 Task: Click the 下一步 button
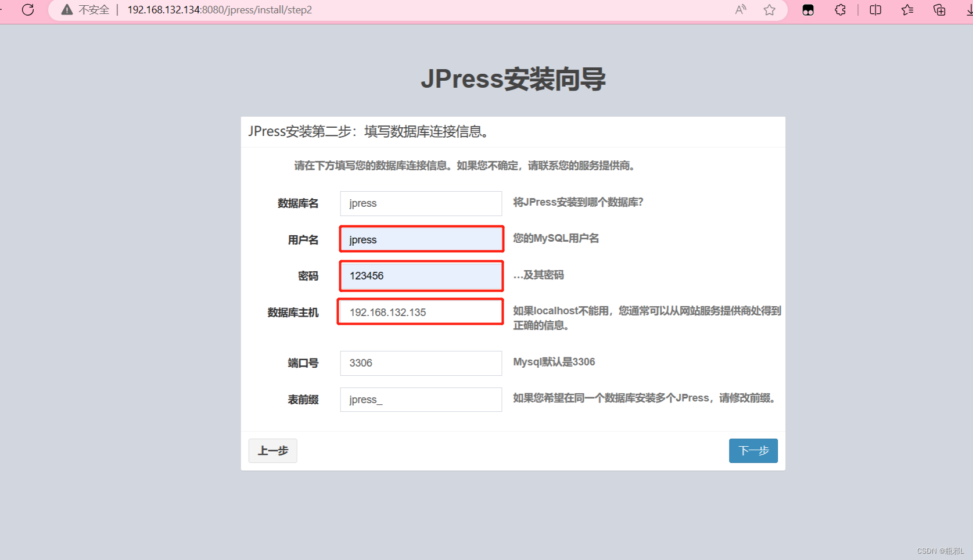753,450
